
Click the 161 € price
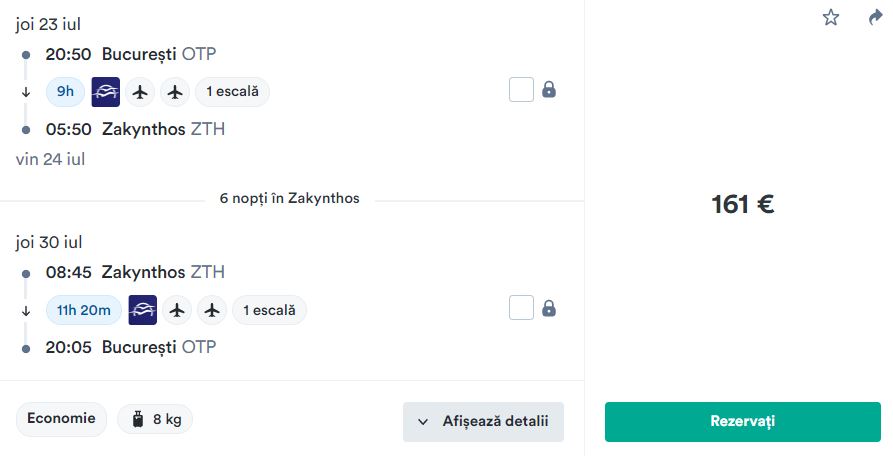tap(743, 204)
